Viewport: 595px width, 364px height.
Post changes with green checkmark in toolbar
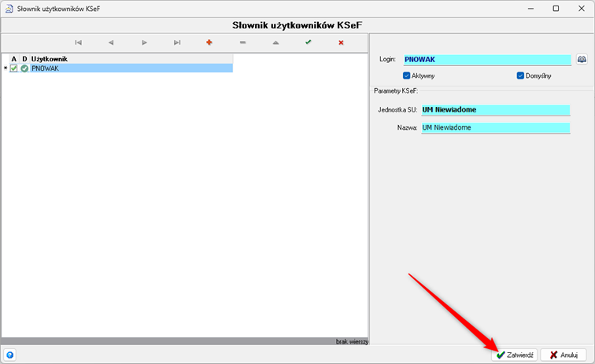[309, 42]
